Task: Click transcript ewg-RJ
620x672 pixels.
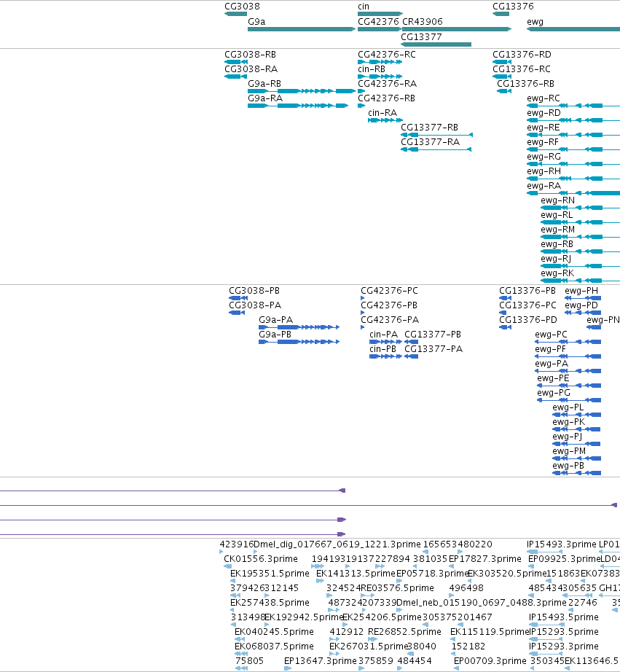Action: [556, 259]
